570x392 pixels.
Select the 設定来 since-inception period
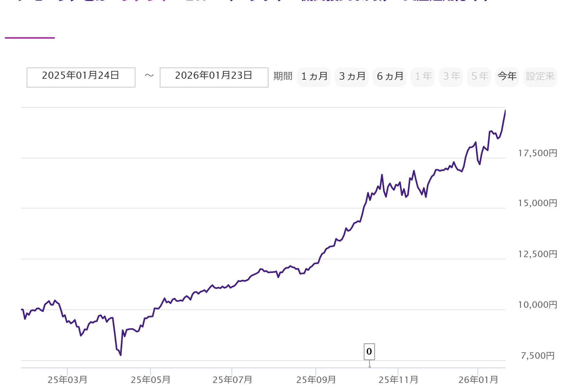click(540, 77)
